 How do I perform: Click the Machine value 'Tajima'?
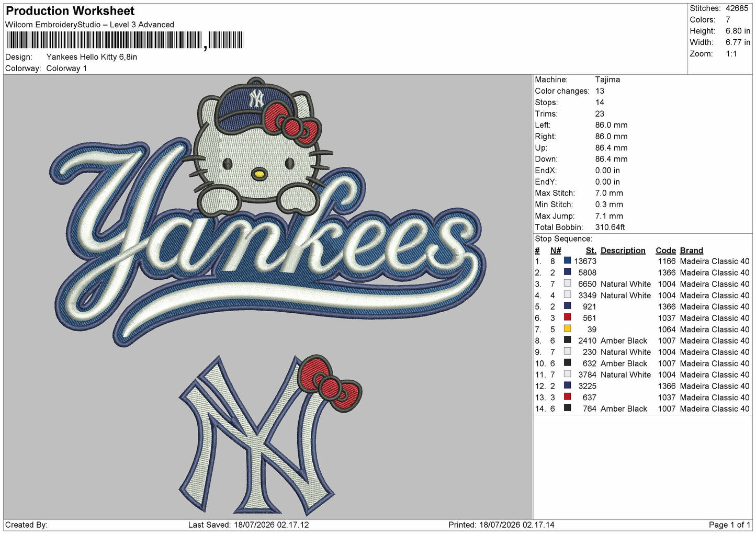click(607, 79)
